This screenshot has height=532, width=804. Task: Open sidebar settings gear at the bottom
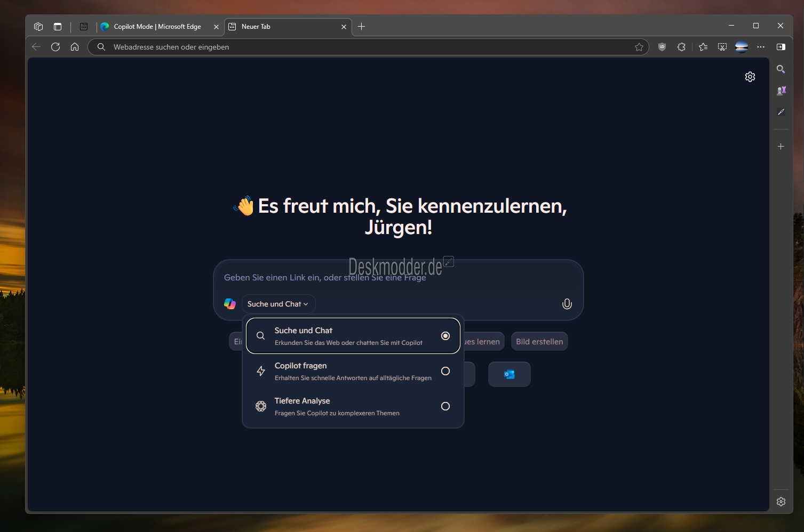point(781,502)
